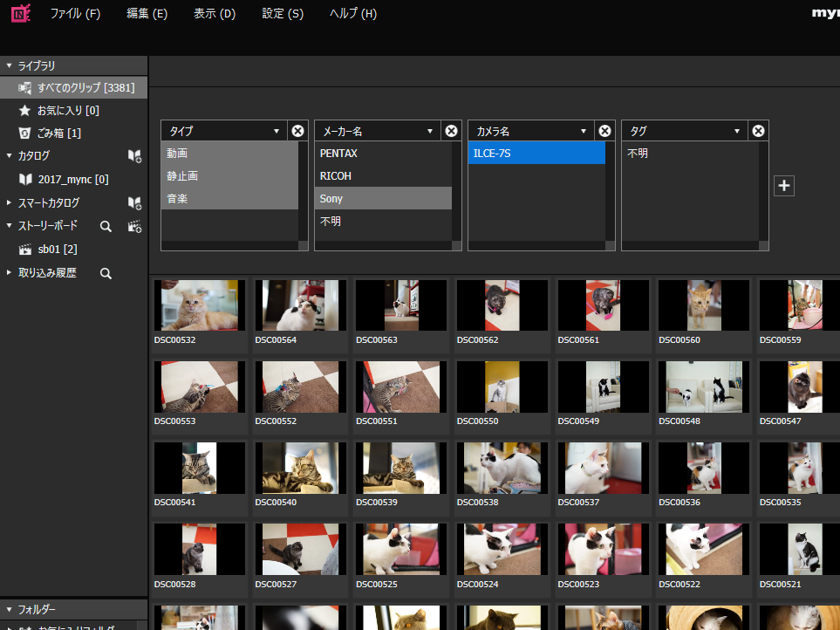Select PENTAX in the maker list
Image resolution: width=840 pixels, height=630 pixels.
pos(383,154)
